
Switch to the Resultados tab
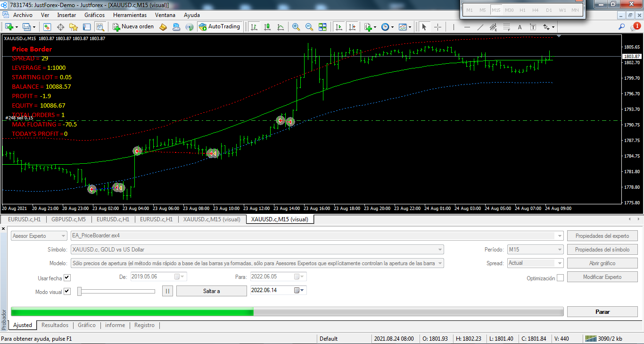click(x=55, y=325)
